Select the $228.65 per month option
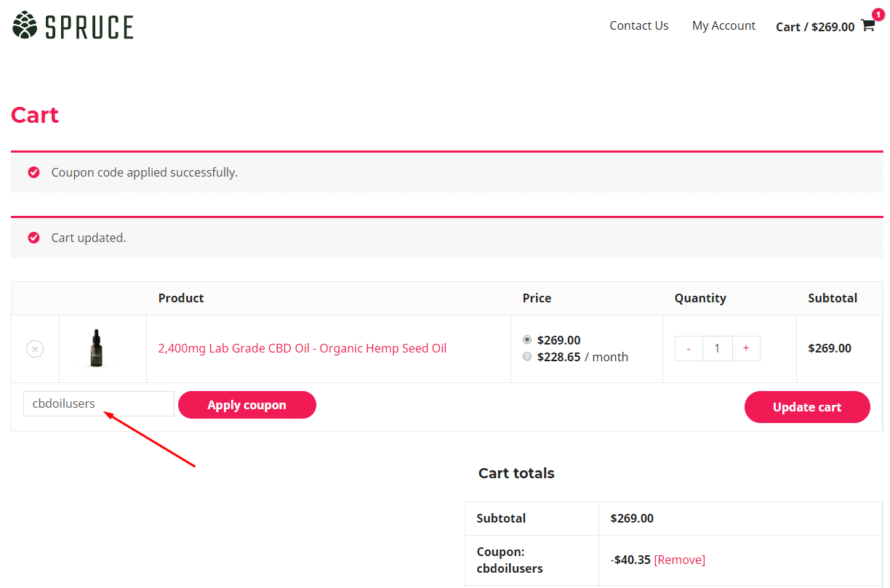This screenshot has width=890, height=588. (x=527, y=357)
